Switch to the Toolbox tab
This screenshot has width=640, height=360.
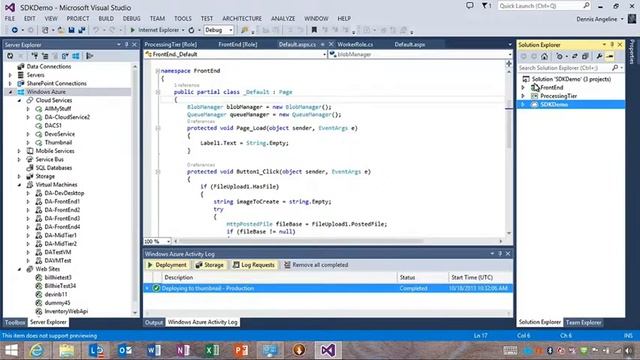[x=15, y=322]
